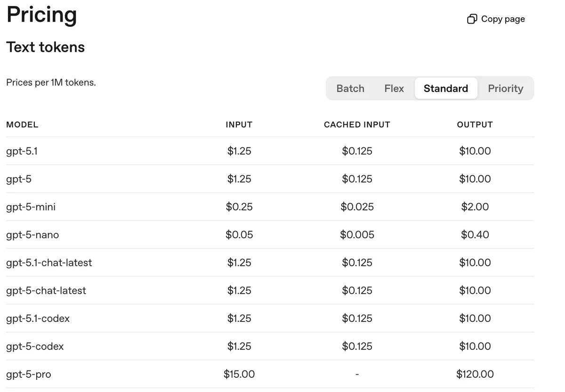Select the gpt-5-nano row

tap(32, 234)
